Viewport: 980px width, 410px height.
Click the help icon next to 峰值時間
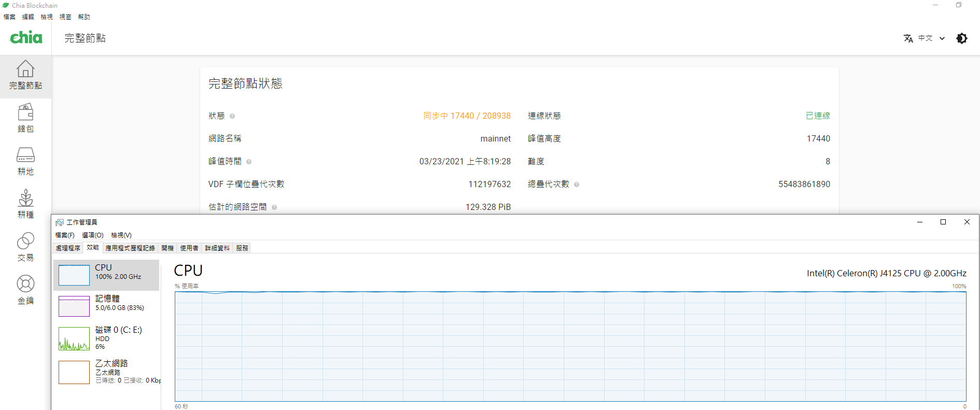coord(249,162)
